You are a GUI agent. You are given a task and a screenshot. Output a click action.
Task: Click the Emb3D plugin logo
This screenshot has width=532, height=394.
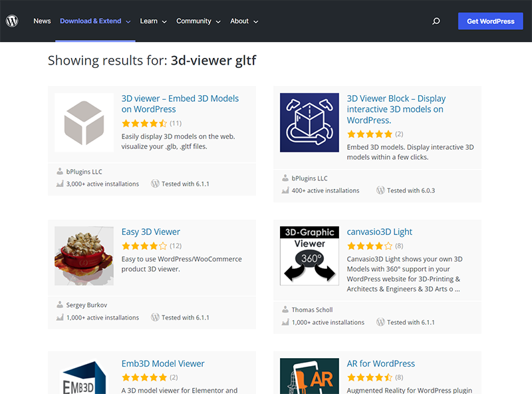84,376
